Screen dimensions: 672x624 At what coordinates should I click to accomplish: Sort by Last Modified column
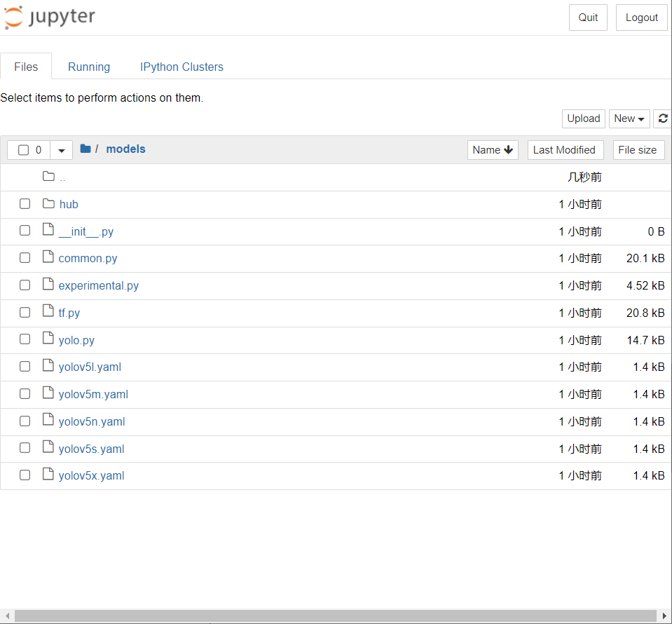pos(564,149)
